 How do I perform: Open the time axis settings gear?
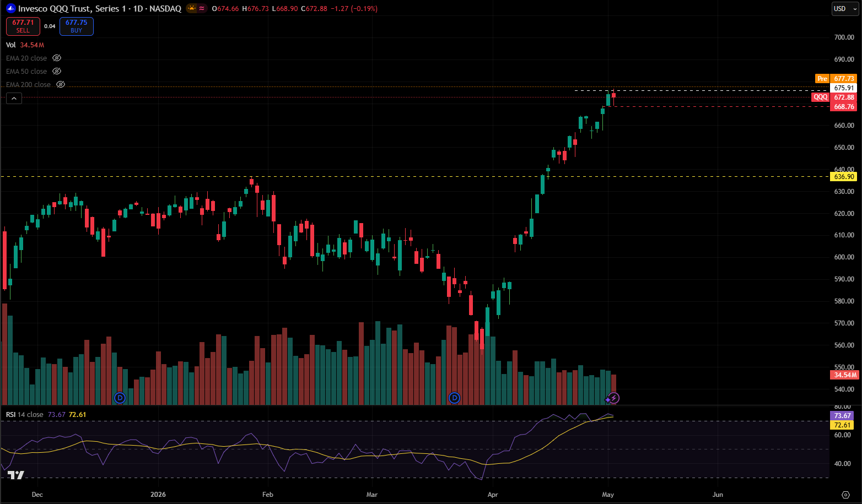point(845,495)
